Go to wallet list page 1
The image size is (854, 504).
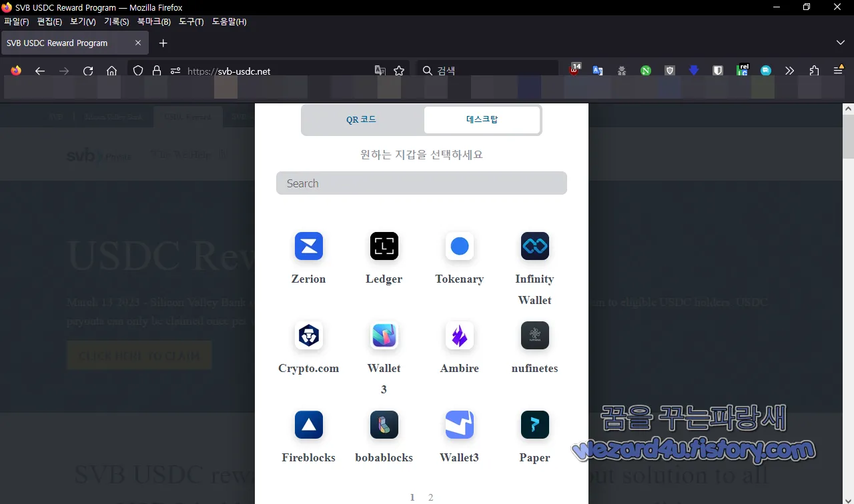pos(412,497)
